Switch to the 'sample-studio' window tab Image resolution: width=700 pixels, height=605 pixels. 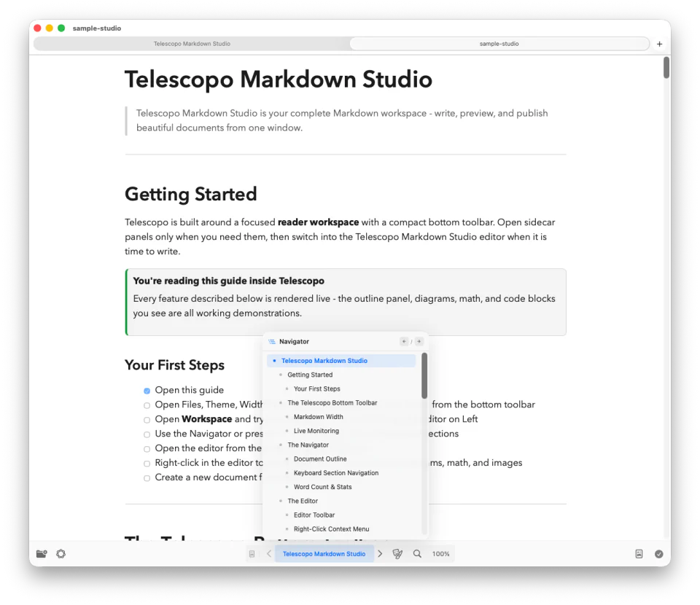[x=499, y=44]
